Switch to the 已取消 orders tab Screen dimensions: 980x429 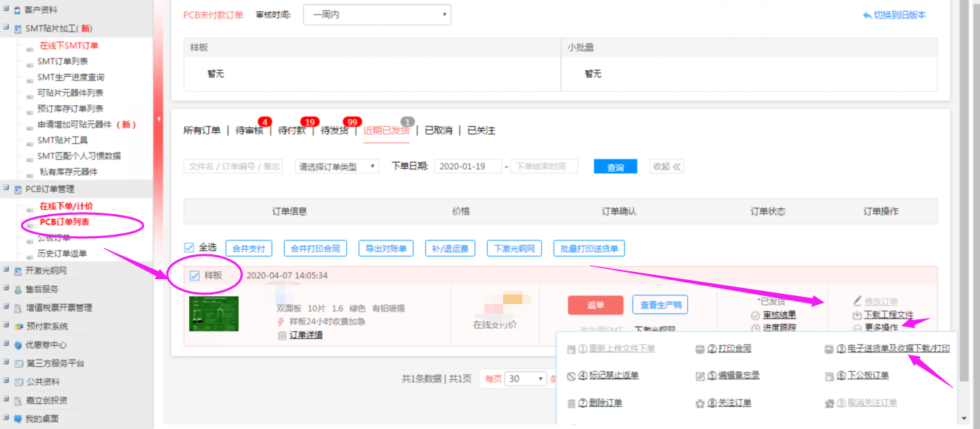click(x=438, y=131)
